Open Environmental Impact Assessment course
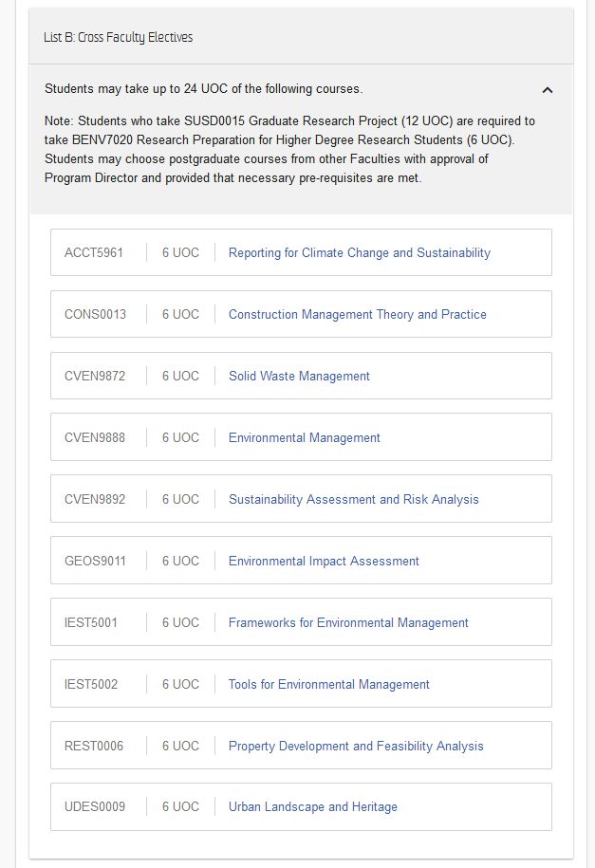The image size is (595, 868). pyautogui.click(x=324, y=561)
